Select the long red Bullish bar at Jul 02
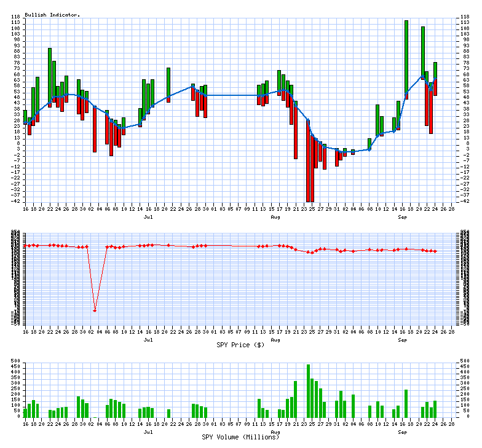Screen dimensions: 482x448 (x=95, y=130)
